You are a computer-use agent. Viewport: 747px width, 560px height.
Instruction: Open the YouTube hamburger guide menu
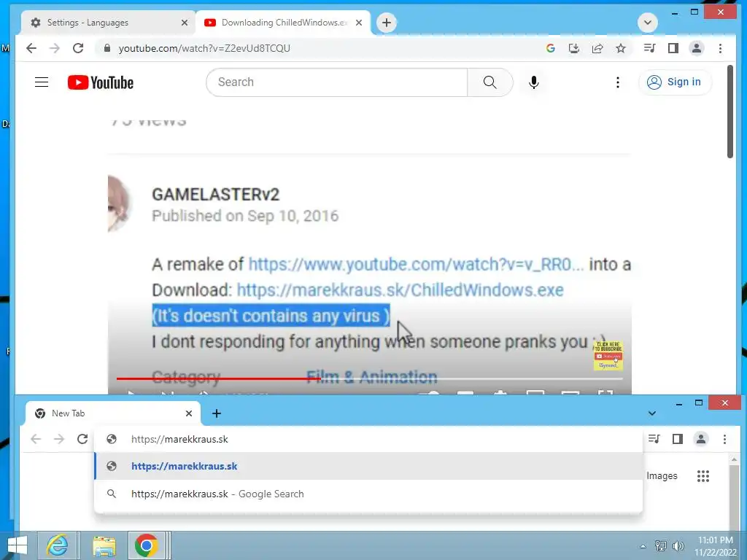click(x=42, y=82)
